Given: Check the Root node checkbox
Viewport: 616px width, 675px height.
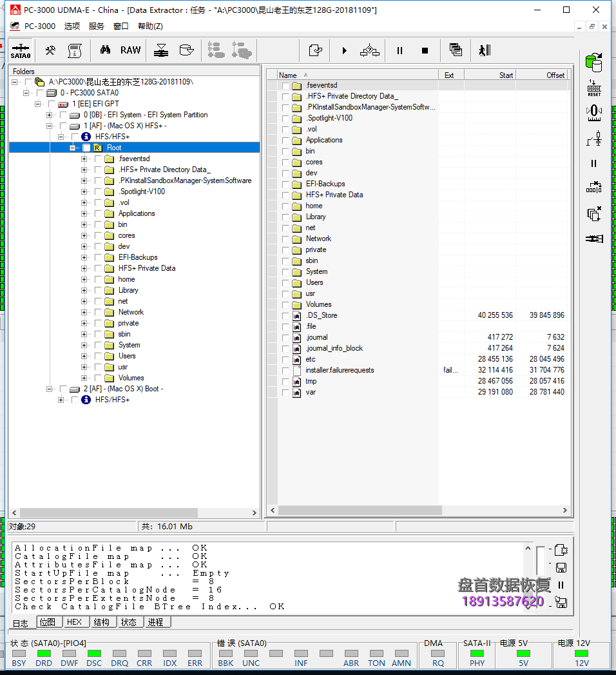Looking at the screenshot, I should coord(86,148).
